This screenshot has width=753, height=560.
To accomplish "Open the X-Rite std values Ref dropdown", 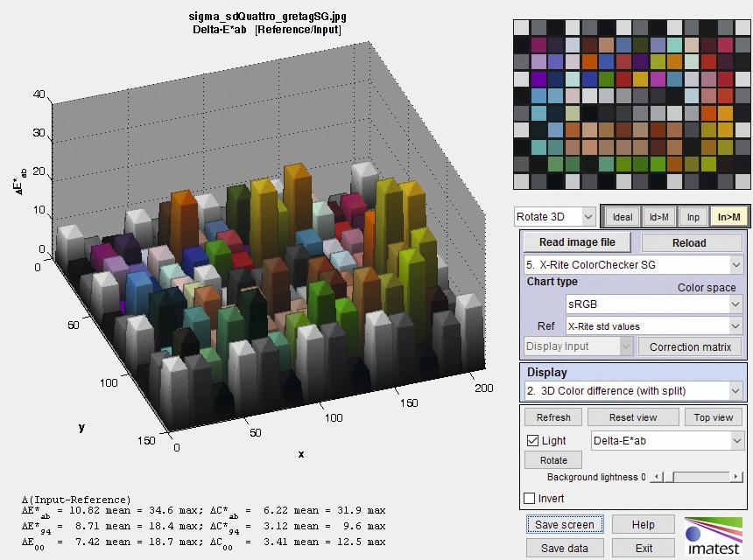I will [654, 326].
